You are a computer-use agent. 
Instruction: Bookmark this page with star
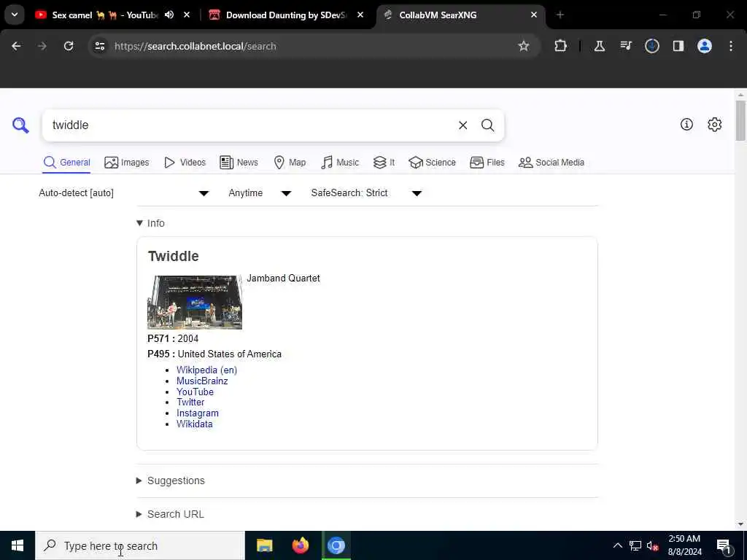pyautogui.click(x=524, y=46)
